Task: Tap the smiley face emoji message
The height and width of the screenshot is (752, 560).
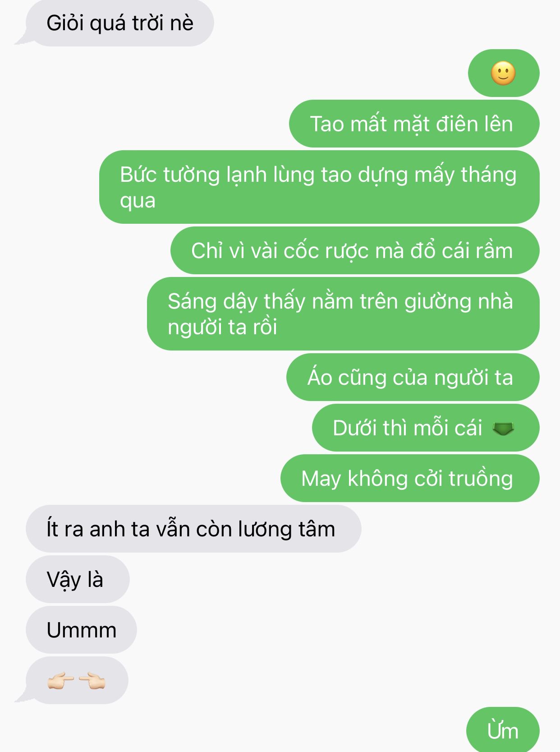Action: tap(504, 73)
